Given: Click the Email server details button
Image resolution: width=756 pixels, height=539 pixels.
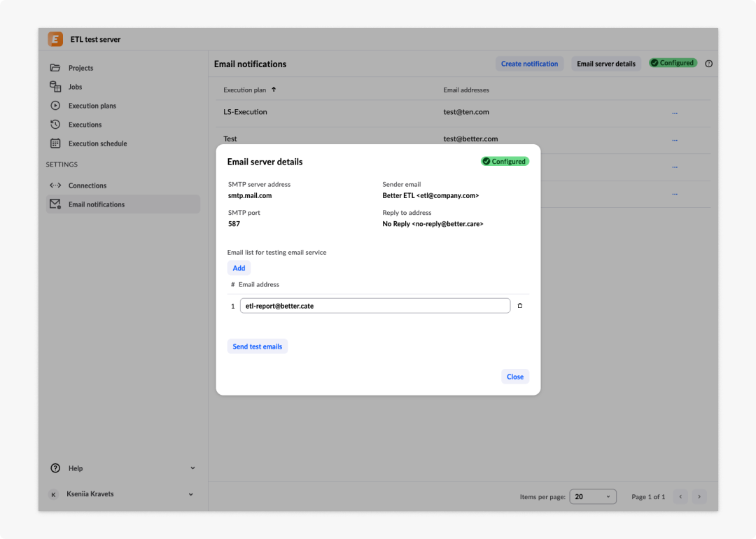Looking at the screenshot, I should [x=606, y=64].
